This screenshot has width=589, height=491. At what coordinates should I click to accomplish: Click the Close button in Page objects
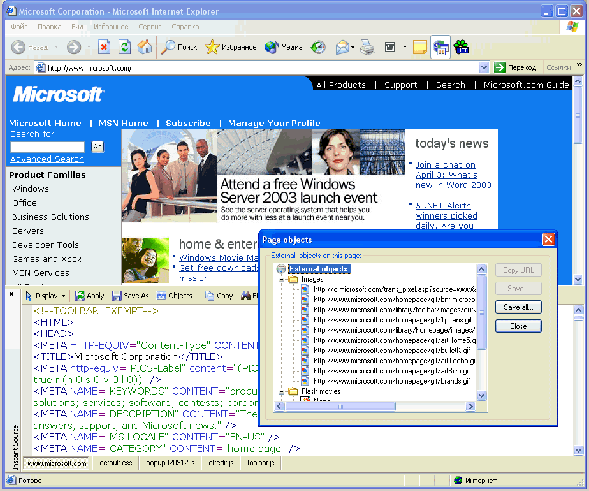[518, 326]
